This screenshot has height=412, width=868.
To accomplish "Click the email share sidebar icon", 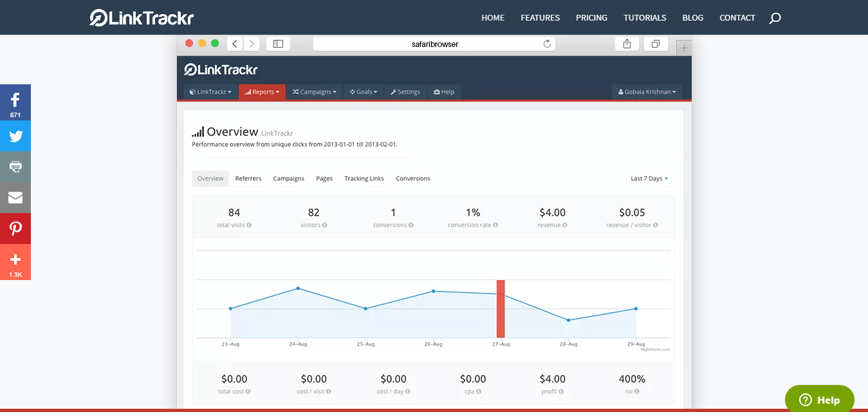I will pos(15,198).
